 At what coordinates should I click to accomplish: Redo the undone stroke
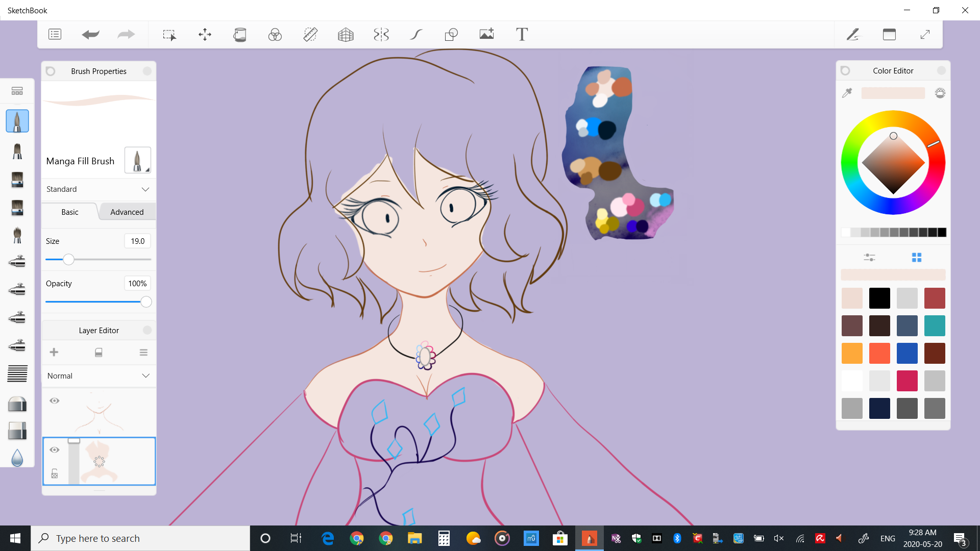(126, 34)
